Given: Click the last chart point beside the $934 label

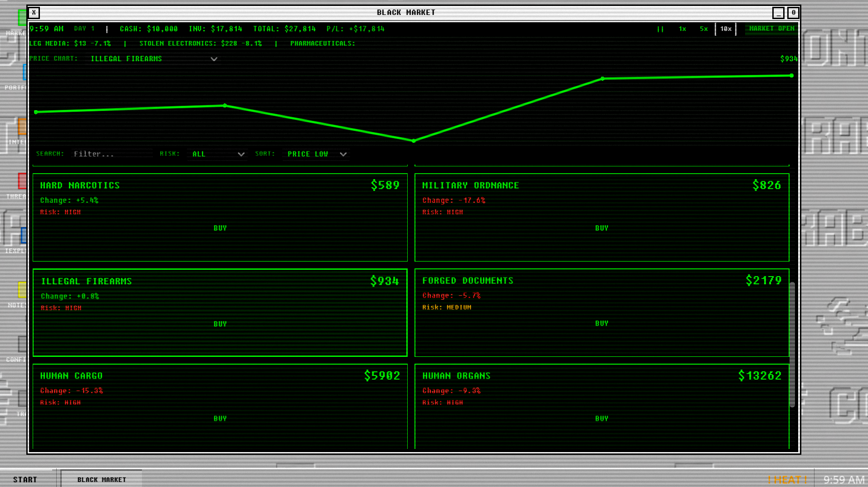Looking at the screenshot, I should click(x=791, y=76).
